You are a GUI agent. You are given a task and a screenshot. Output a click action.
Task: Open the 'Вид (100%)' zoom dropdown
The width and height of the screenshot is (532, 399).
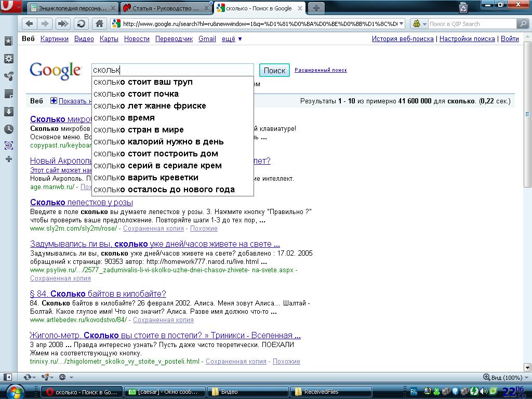pos(503,377)
